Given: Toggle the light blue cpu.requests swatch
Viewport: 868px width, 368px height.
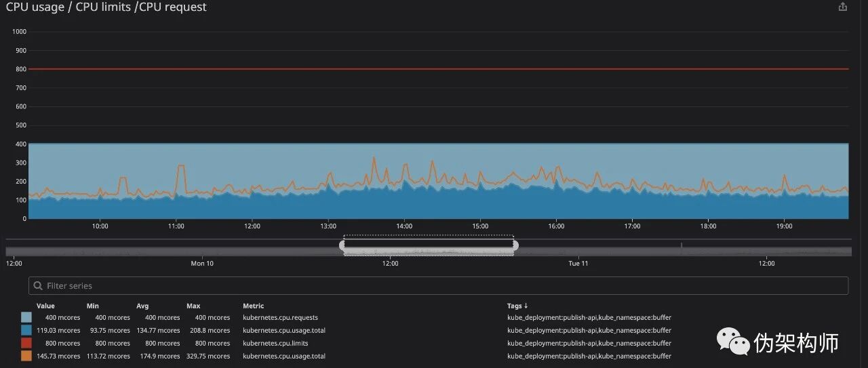Looking at the screenshot, I should [x=26, y=317].
